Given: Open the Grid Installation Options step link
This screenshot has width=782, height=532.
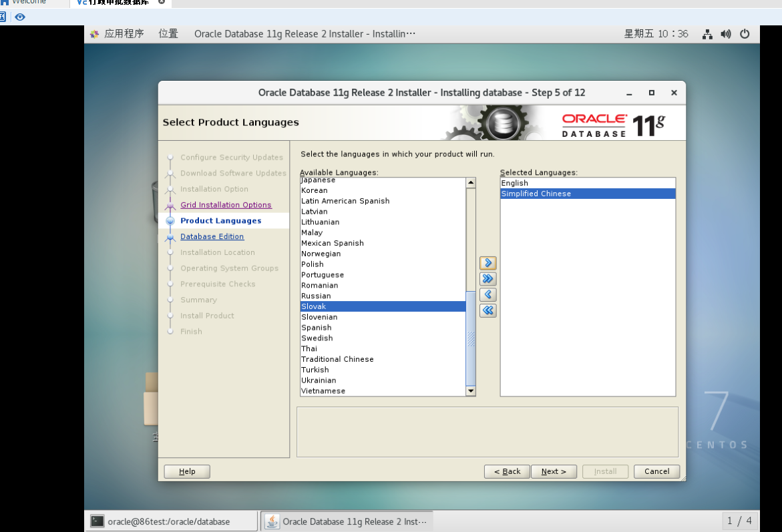Looking at the screenshot, I should tap(226, 205).
